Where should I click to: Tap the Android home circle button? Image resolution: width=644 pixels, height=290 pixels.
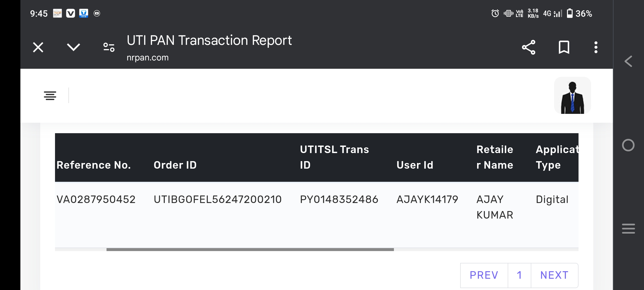[x=628, y=145]
